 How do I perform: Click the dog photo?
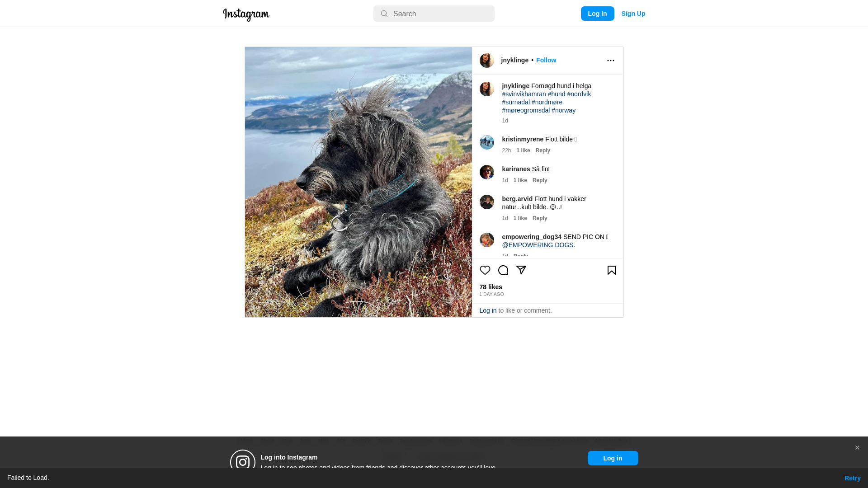pyautogui.click(x=358, y=182)
